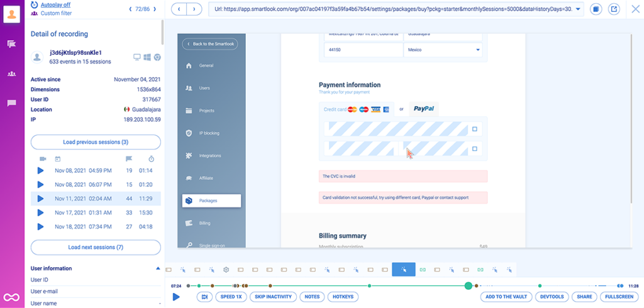Play the Nov 11, 2021 02:04 AM session
644x308 pixels.
tap(40, 199)
